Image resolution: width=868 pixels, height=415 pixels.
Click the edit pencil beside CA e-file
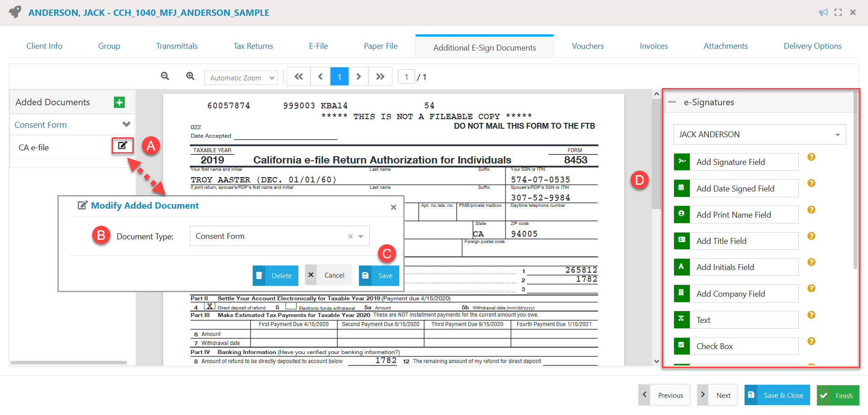point(122,145)
